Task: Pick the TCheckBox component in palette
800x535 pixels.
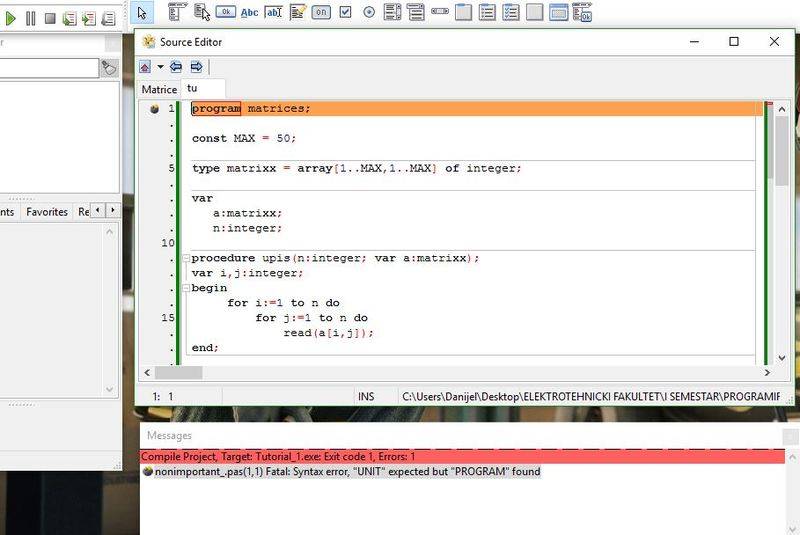Action: click(x=345, y=13)
